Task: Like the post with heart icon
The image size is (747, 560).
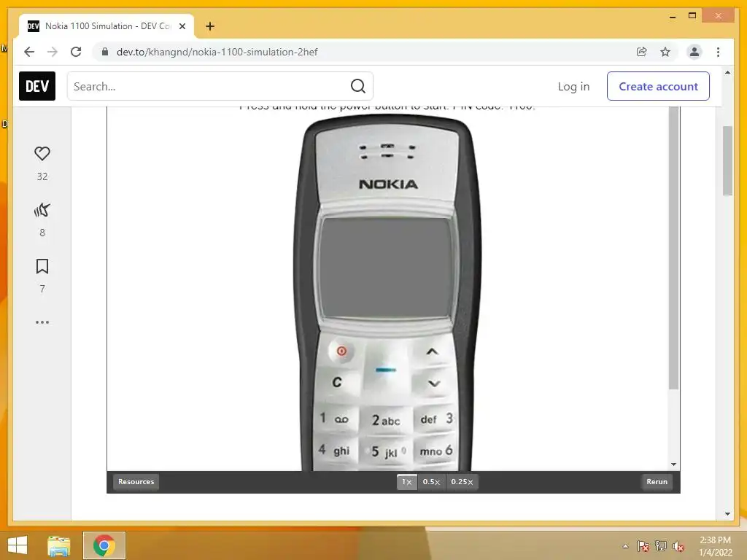Action: (42, 153)
